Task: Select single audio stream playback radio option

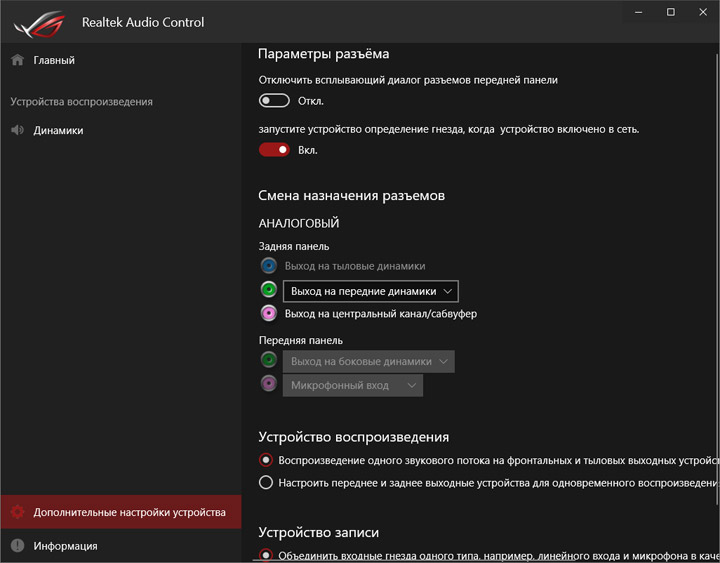Action: tap(266, 460)
